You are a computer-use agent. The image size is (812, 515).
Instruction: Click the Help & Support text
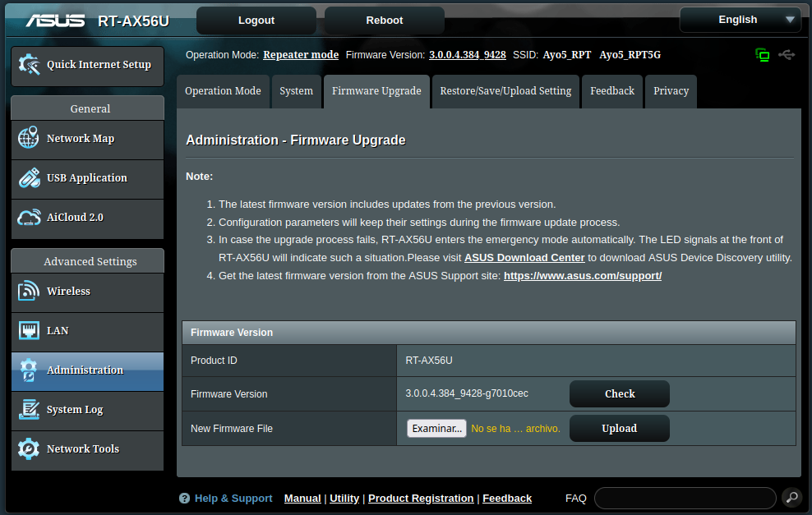(x=233, y=499)
